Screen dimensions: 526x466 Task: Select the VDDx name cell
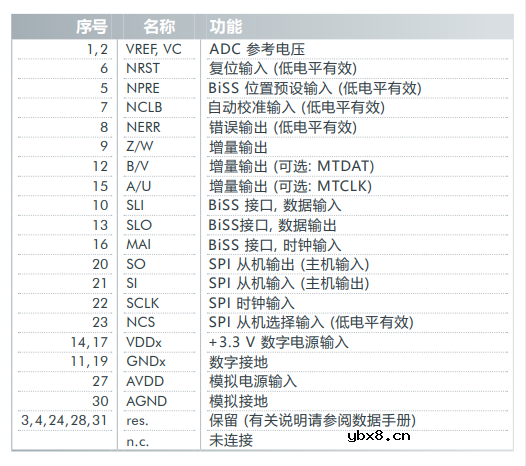(144, 342)
